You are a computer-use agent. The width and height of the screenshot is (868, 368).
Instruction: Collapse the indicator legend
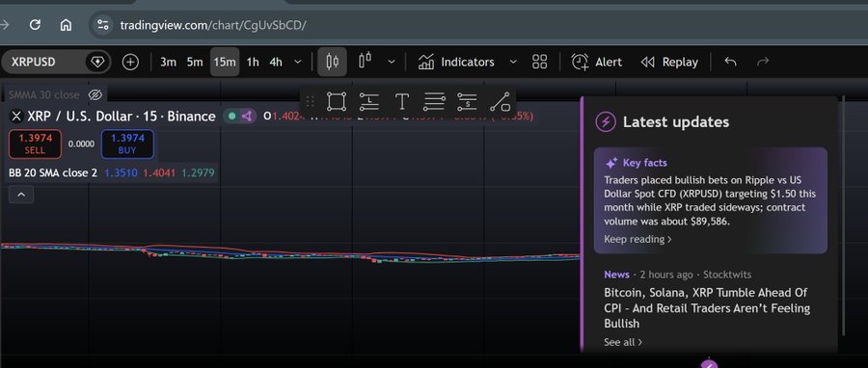[21, 195]
